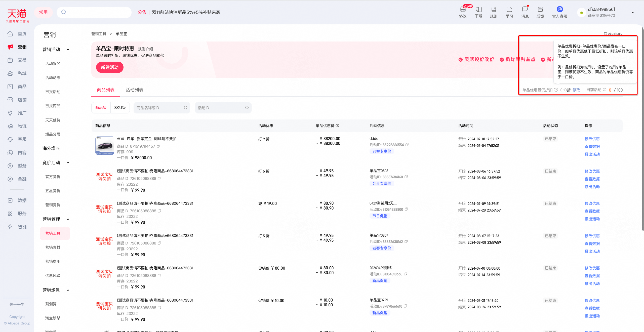
Task: Collapse 营销活动 menu group
Action: click(x=68, y=50)
